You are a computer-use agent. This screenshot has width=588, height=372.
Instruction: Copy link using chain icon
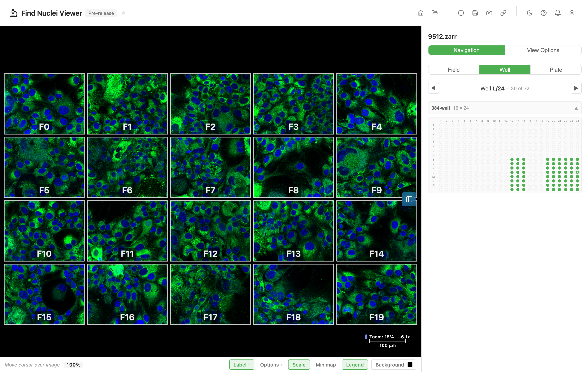(x=503, y=13)
